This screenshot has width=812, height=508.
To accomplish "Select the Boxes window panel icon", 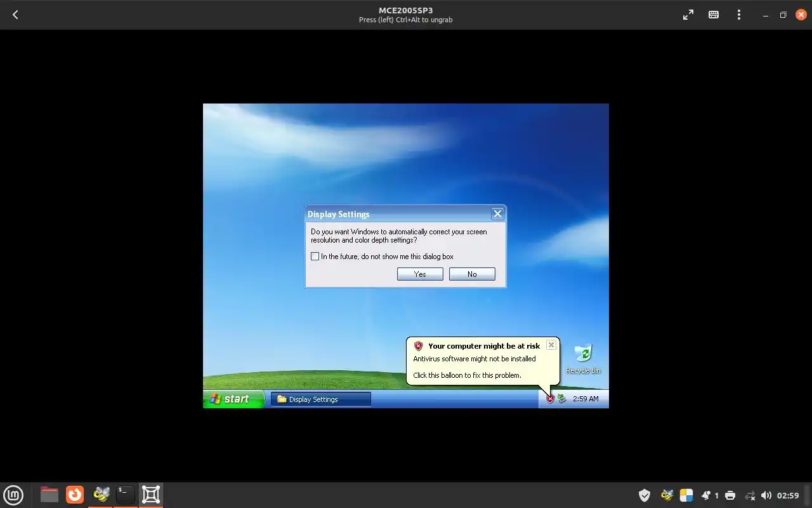I will 151,495.
